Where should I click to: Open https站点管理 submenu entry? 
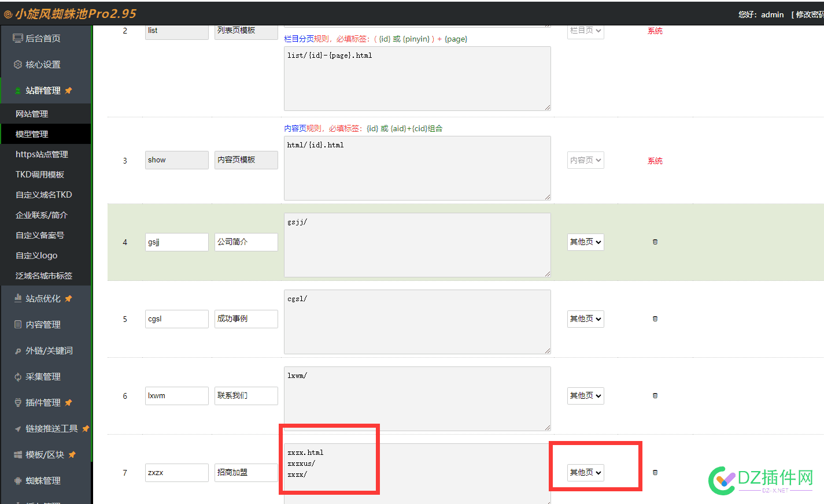(42, 154)
